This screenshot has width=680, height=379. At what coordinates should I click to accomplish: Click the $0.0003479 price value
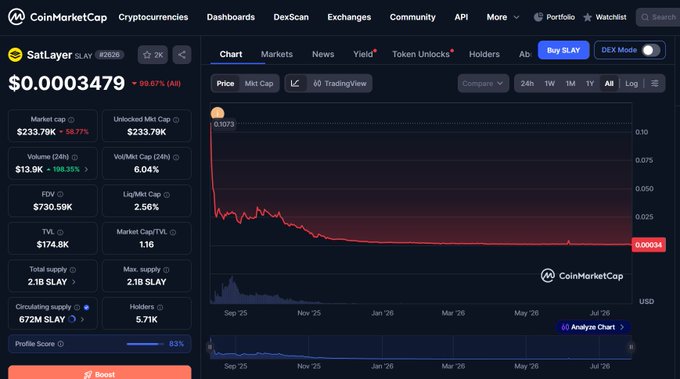(67, 83)
